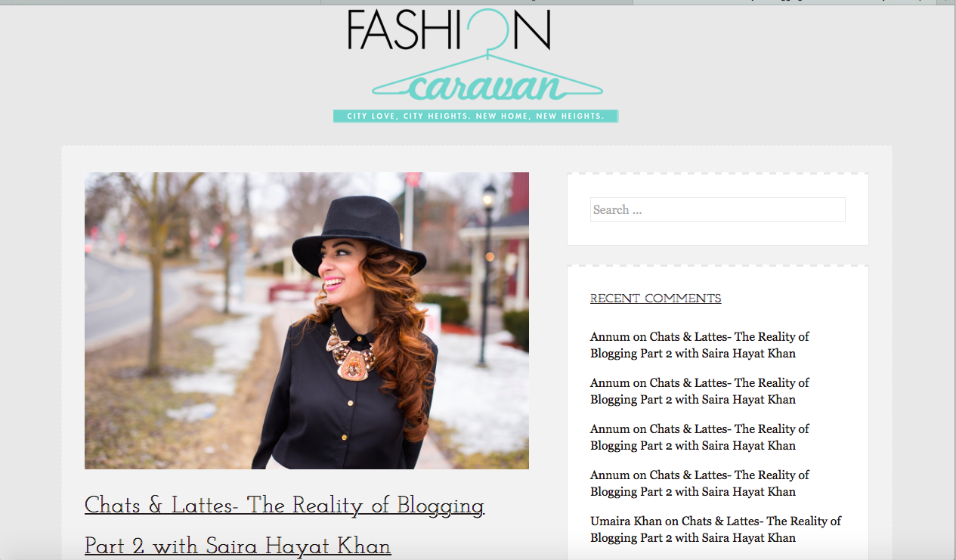Open the fourth Annum commenter link
This screenshot has width=956, height=560.
pyautogui.click(x=610, y=475)
